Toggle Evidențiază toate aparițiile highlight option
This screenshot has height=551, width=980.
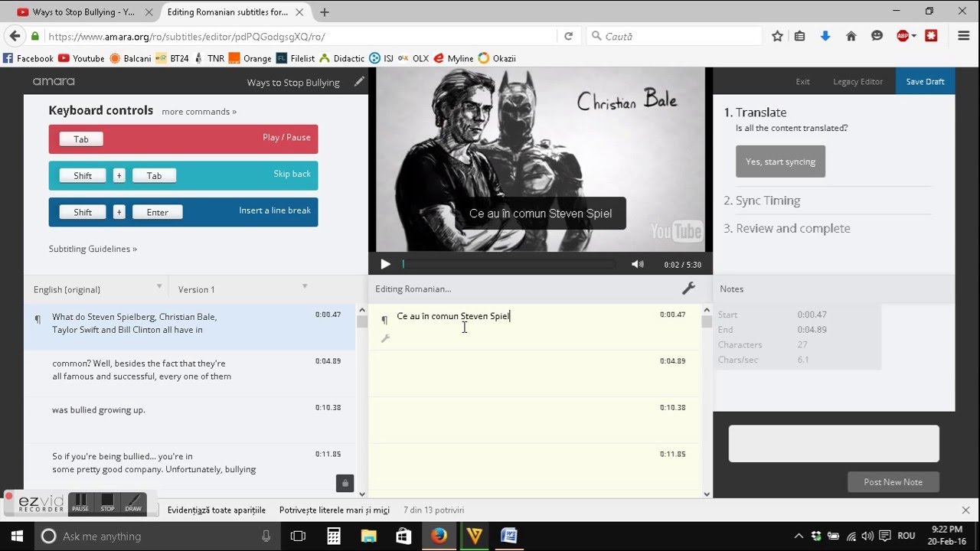tap(216, 510)
